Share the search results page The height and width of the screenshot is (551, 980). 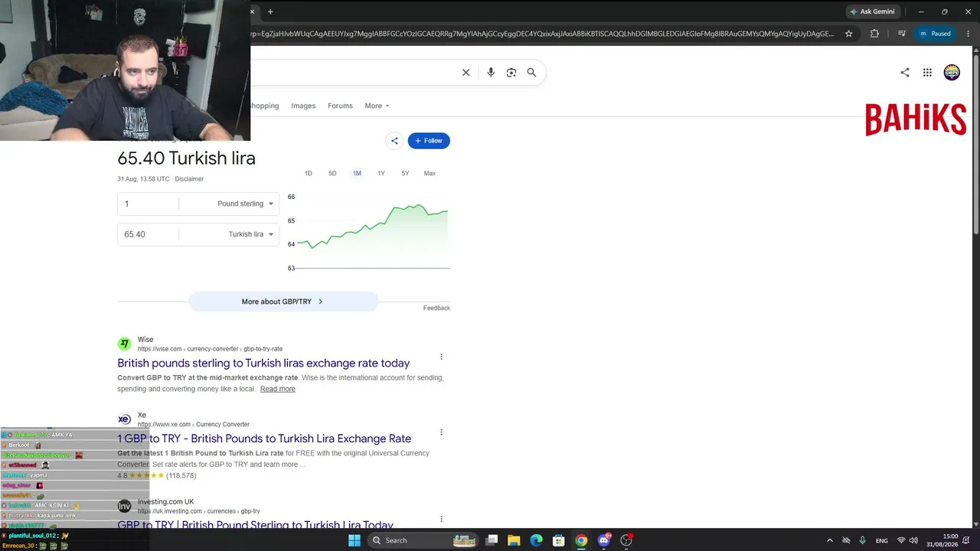click(x=905, y=72)
